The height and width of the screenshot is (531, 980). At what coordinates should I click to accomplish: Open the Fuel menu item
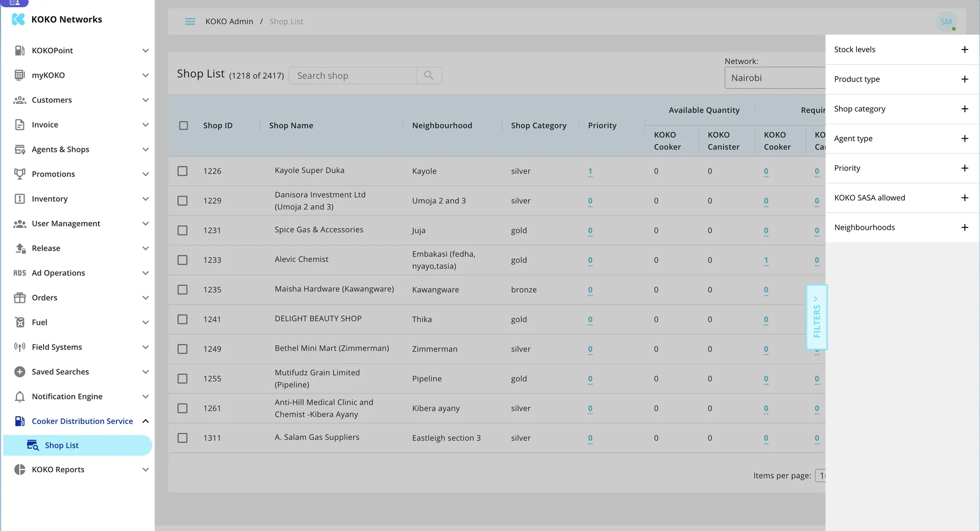pos(82,323)
